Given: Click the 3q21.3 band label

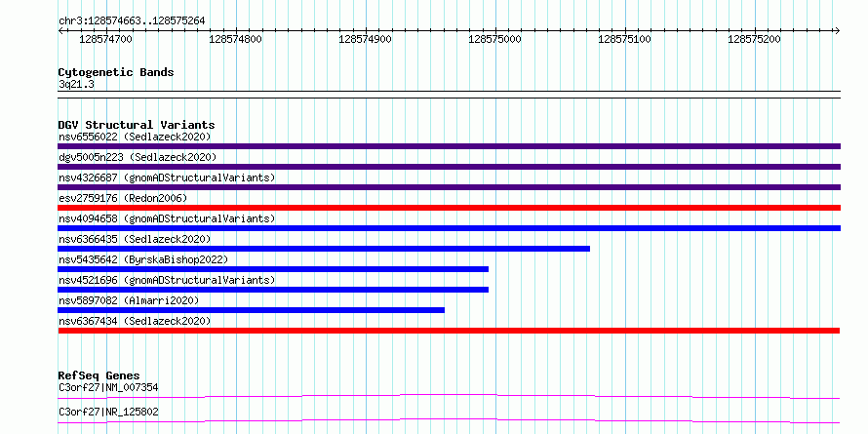Looking at the screenshot, I should click(76, 85).
